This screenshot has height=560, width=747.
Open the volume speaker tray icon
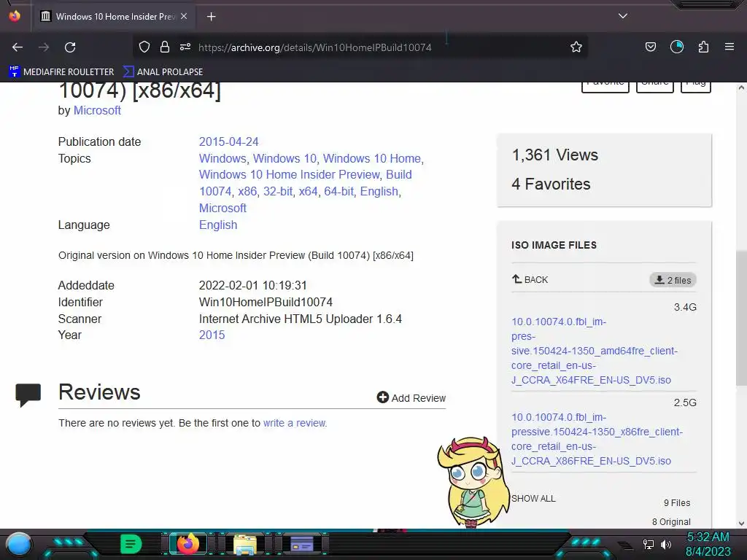(x=666, y=544)
